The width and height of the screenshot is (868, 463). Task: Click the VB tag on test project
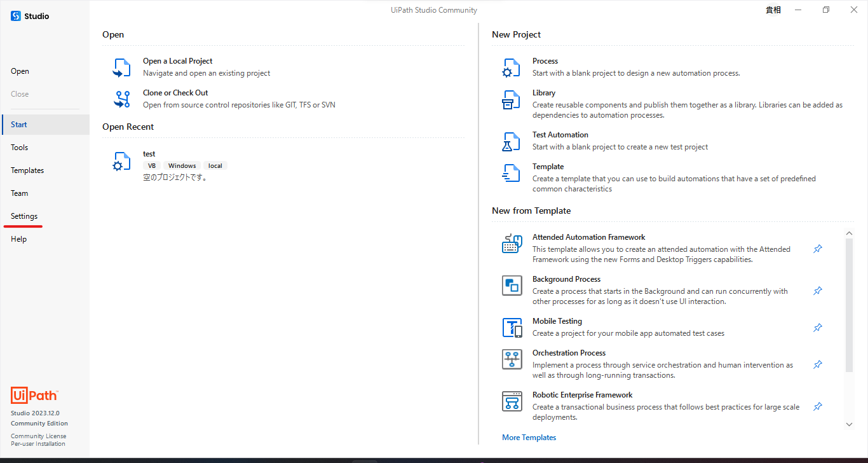click(x=152, y=166)
